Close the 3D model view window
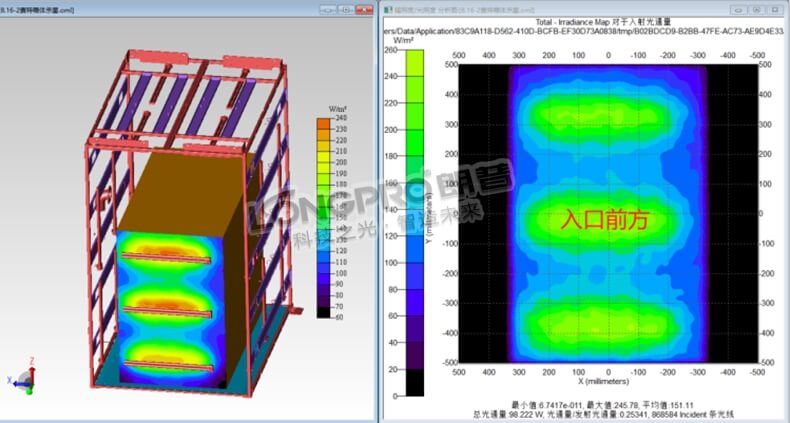Viewport: 790px width, 423px height. click(364, 8)
